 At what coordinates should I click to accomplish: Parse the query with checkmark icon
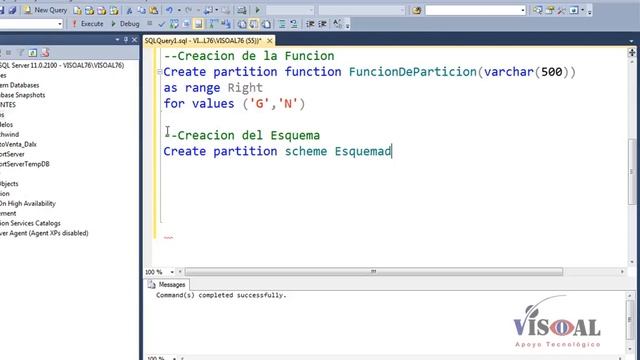pyautogui.click(x=161, y=24)
